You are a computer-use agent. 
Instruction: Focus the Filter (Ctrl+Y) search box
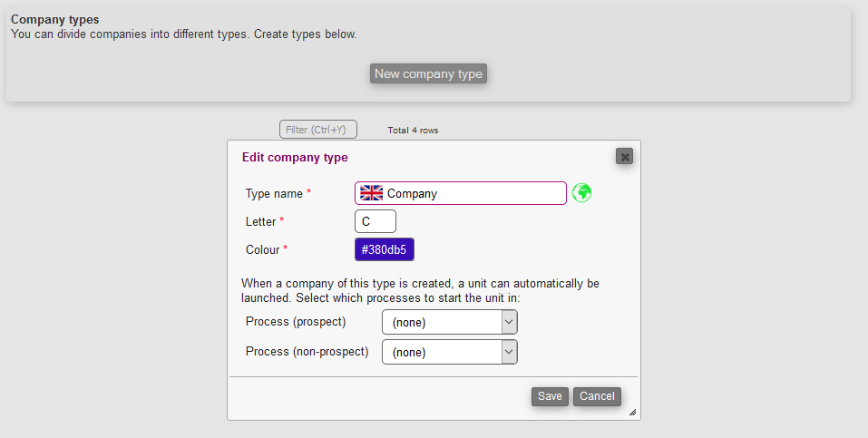[318, 130]
